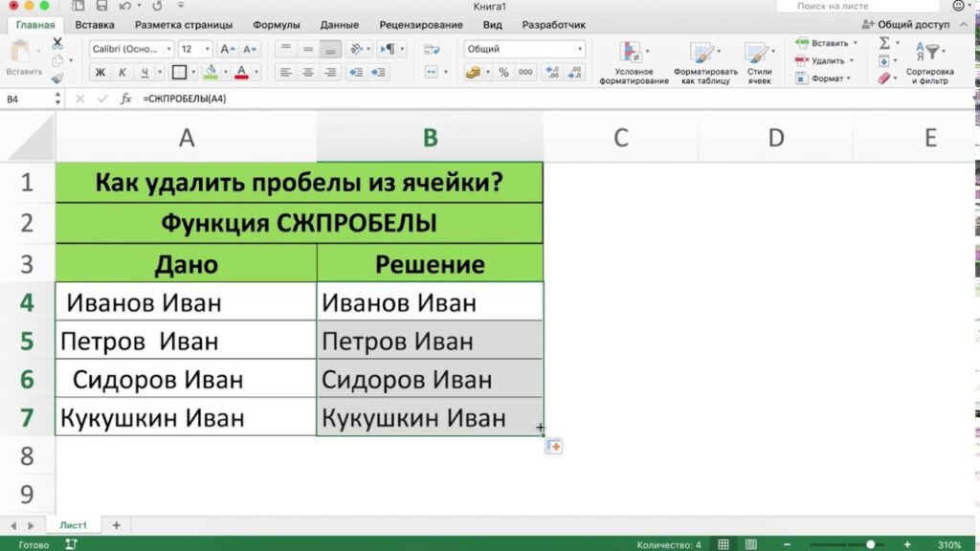Click the AutoSum sigma icon
The height and width of the screenshot is (551, 980).
(884, 43)
